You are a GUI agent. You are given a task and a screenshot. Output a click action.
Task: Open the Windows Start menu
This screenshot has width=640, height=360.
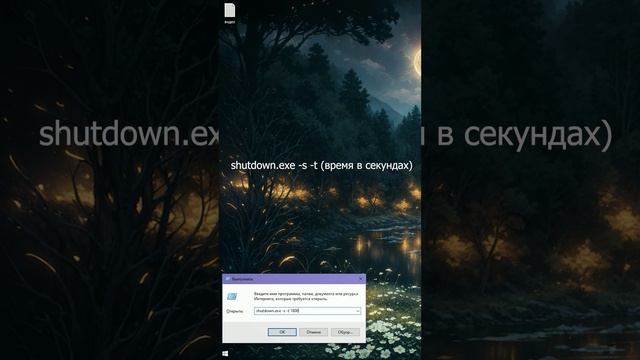[x=225, y=353]
